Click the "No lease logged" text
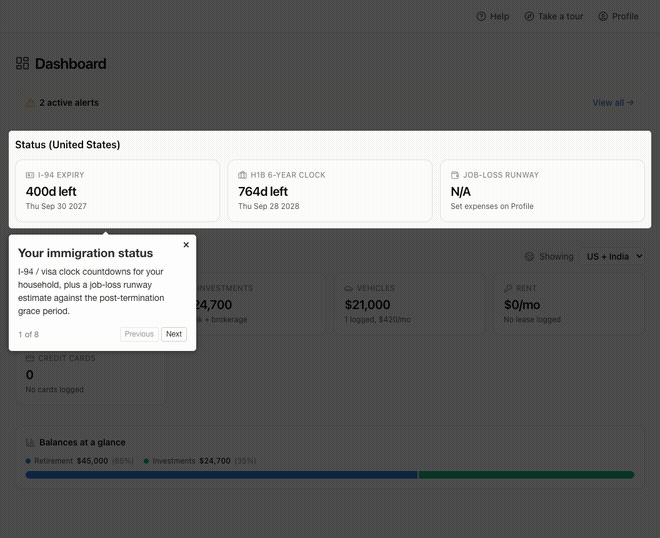 pyautogui.click(x=532, y=320)
